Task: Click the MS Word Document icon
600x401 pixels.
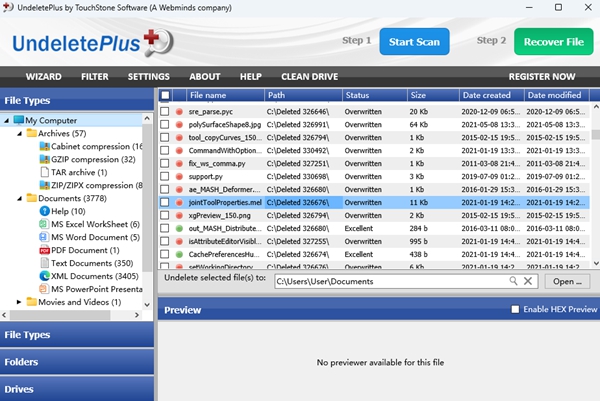Action: (x=42, y=235)
